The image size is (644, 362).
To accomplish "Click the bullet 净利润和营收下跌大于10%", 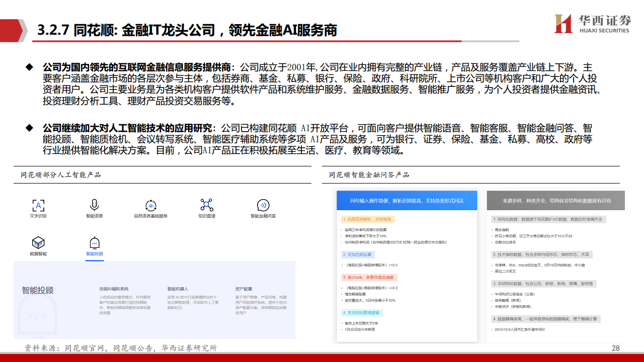I will coord(365,236).
